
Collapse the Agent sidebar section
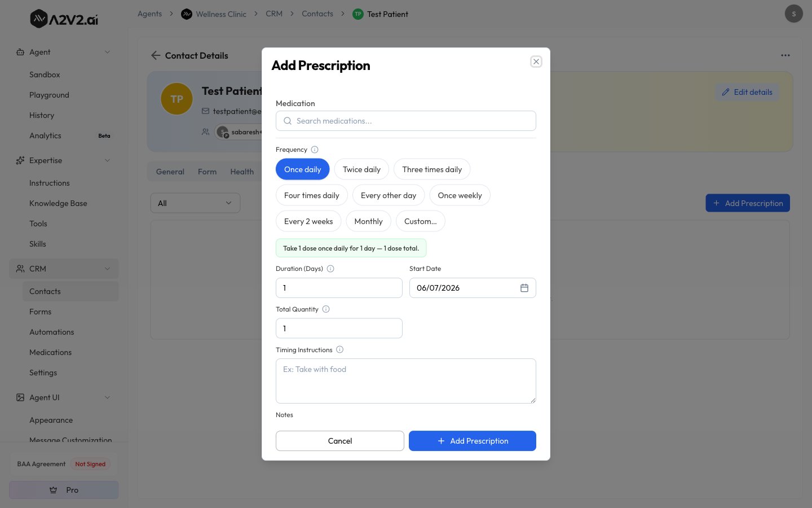pos(108,52)
